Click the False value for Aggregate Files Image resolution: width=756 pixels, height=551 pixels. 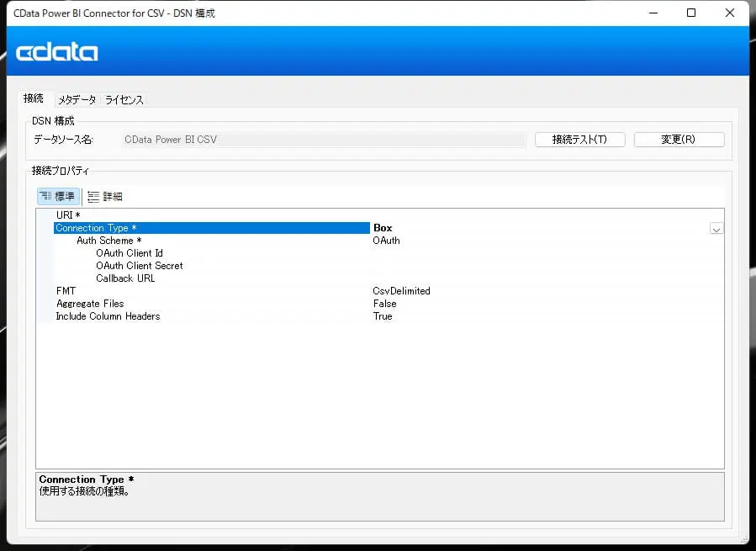547,304
